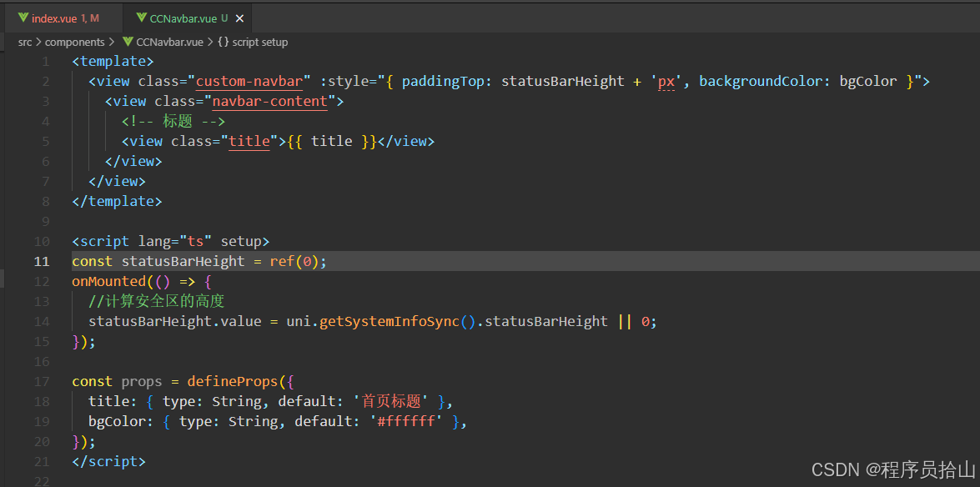Click the Vue icon on index.vue tab
This screenshot has height=487, width=980.
23,18
